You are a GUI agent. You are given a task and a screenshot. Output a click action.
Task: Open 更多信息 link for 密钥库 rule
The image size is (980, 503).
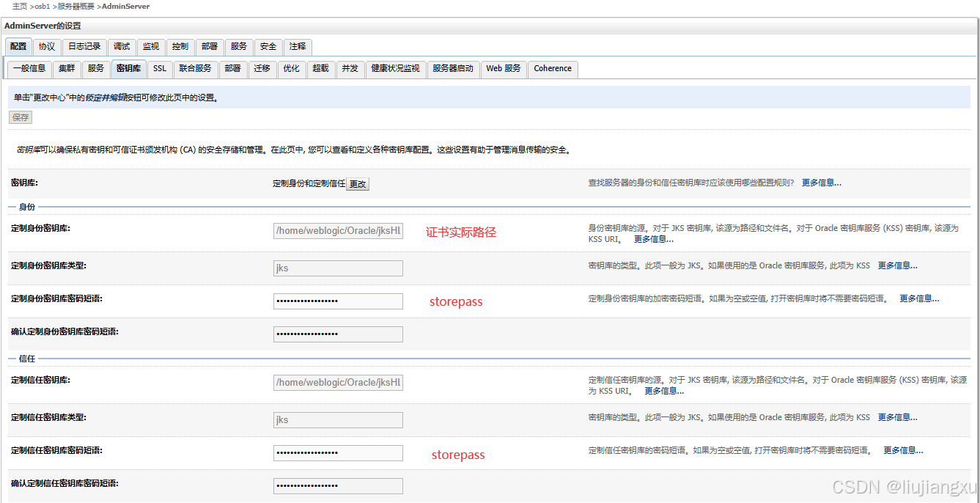(822, 183)
